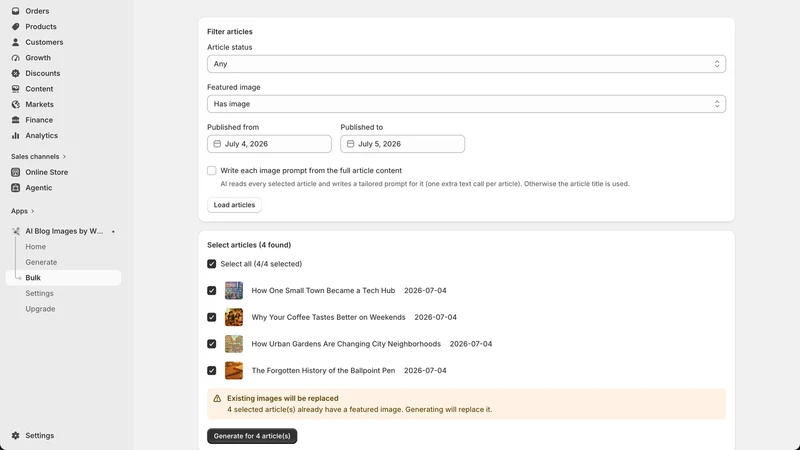Click the Settings gear icon at bottom

[x=15, y=436]
